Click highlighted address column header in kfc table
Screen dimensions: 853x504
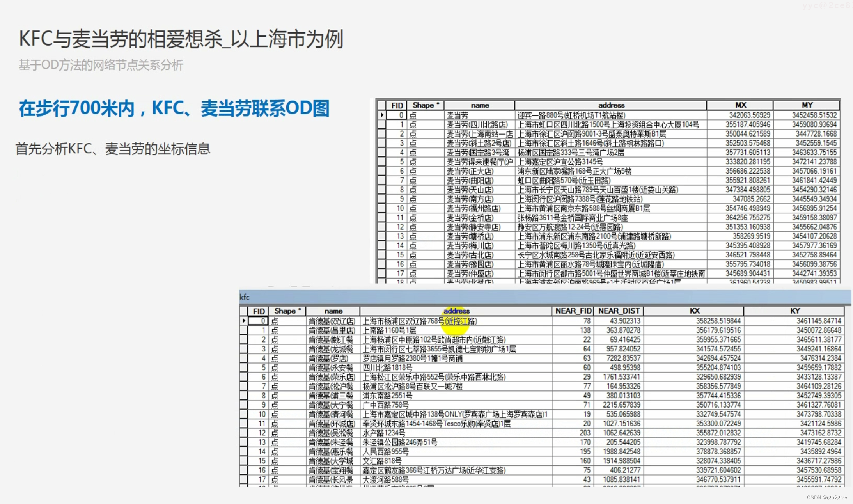[456, 311]
